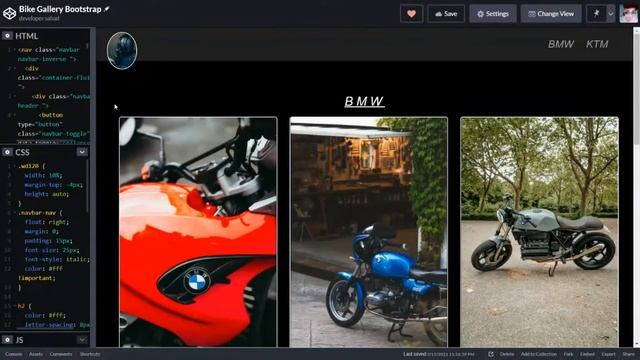Viewport: 640px width, 360px height.
Task: Click Embed in footer
Action: coord(587,354)
